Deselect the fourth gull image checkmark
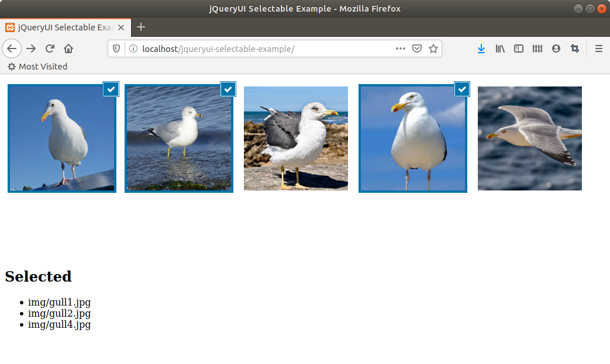The height and width of the screenshot is (364, 610). pos(461,89)
